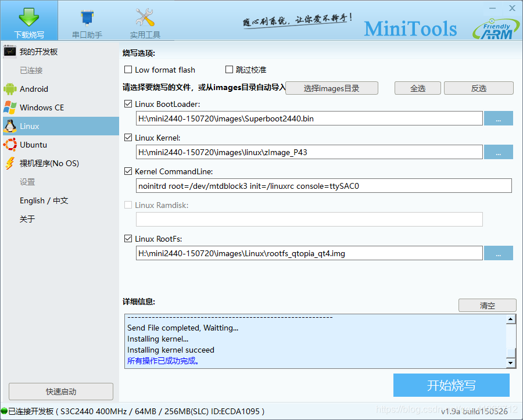This screenshot has height=420, width=523.
Task: Click the 设置 settings heading
Action: coord(27,182)
